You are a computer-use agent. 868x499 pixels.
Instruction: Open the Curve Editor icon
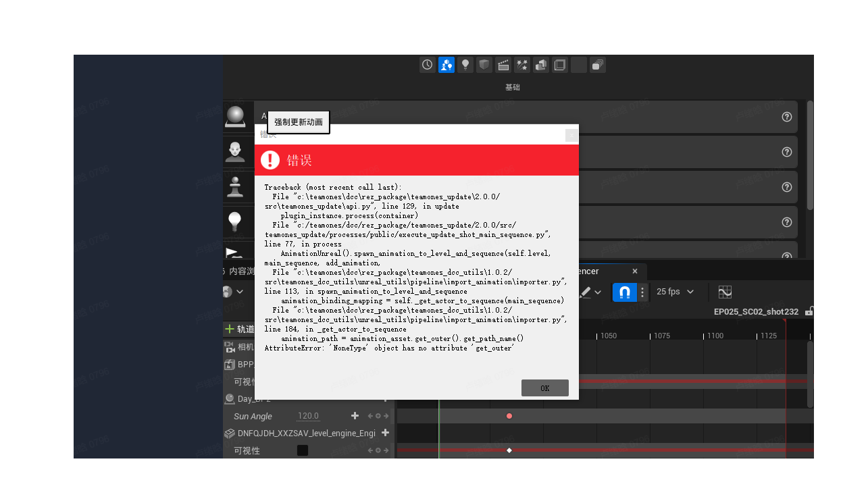click(725, 292)
